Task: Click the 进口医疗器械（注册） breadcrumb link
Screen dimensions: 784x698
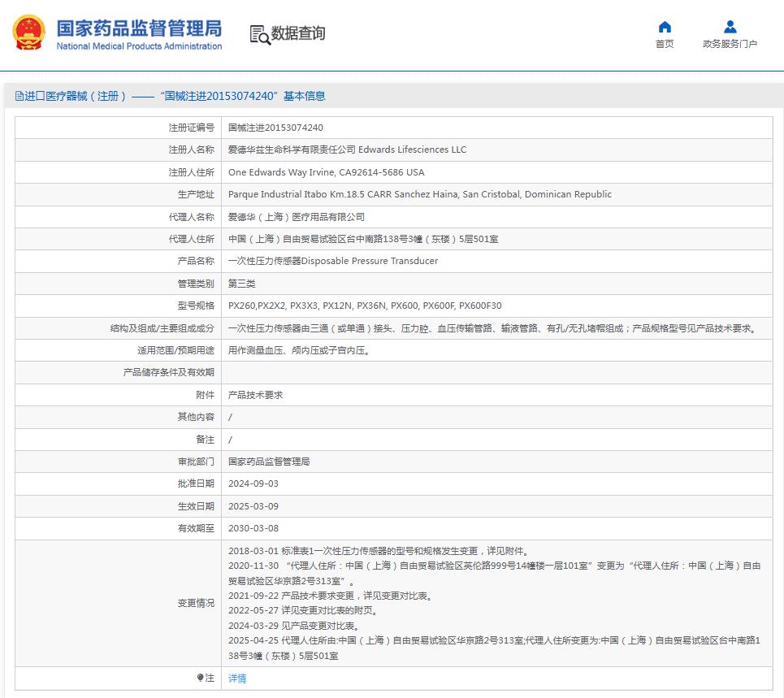Action: click(x=76, y=96)
